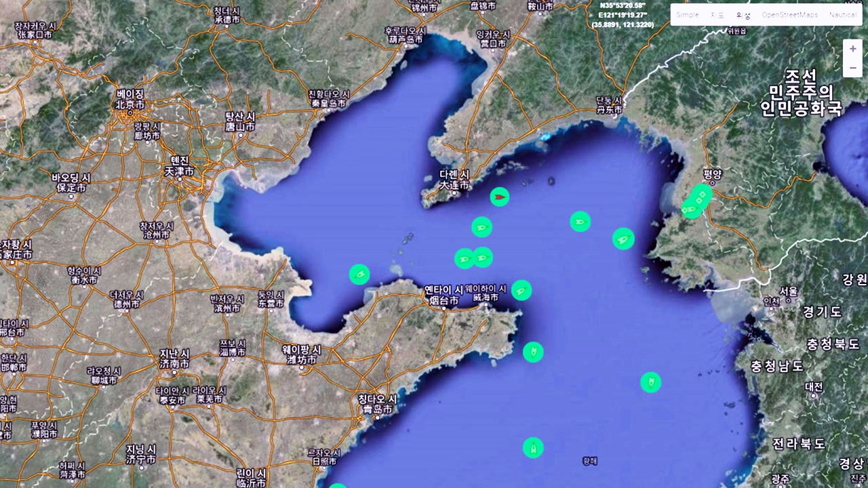The height and width of the screenshot is (488, 868).
Task: Select the lower ship marker southwest of 평양
Action: 690,208
